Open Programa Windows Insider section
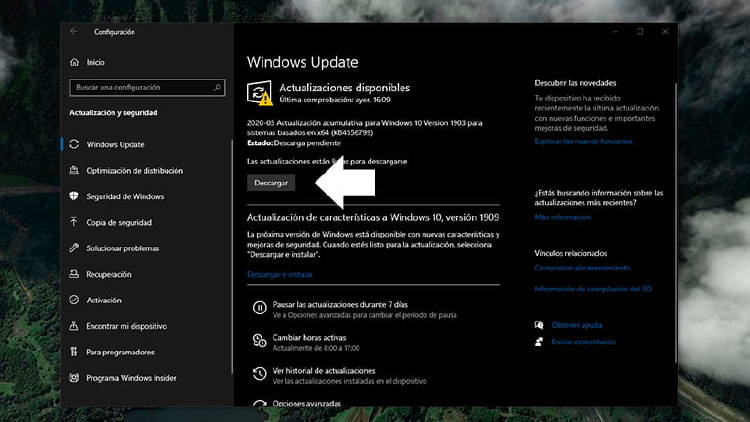Image resolution: width=750 pixels, height=422 pixels. pos(130,378)
